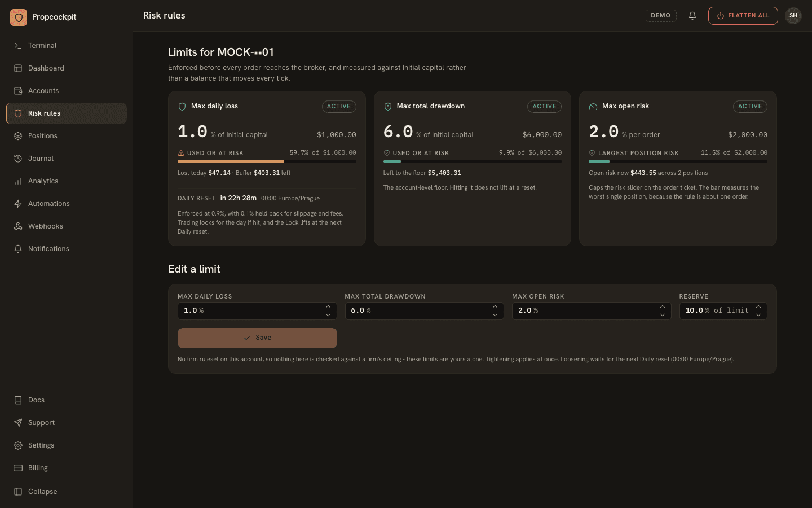This screenshot has height=508, width=812.
Task: Open notifications via the header bell icon
Action: point(692,16)
